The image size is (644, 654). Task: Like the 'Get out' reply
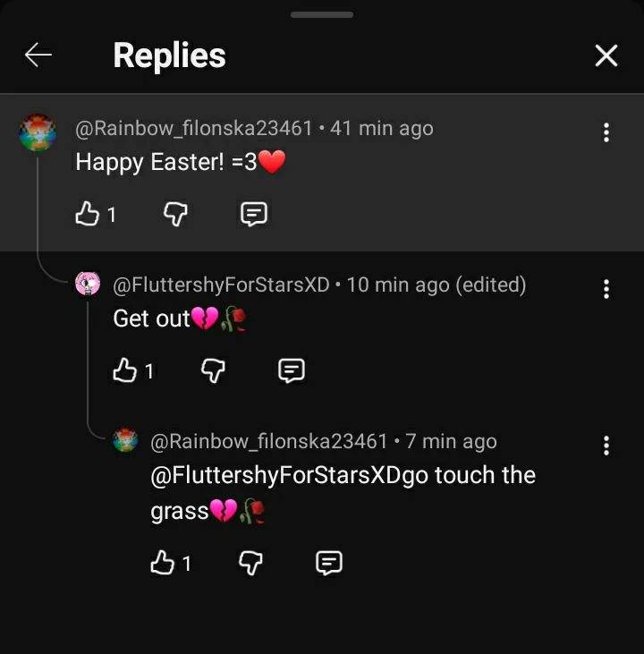pyautogui.click(x=125, y=370)
